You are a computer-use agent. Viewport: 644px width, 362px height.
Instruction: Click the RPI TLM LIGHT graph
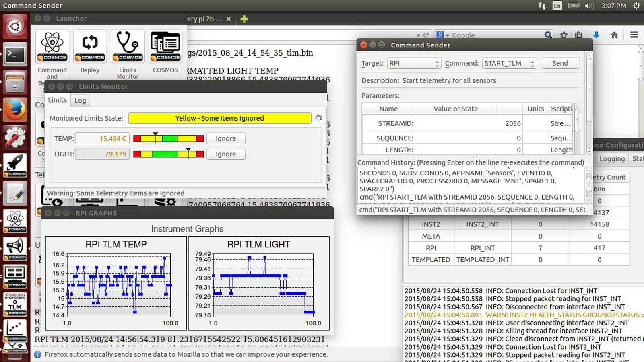click(259, 283)
